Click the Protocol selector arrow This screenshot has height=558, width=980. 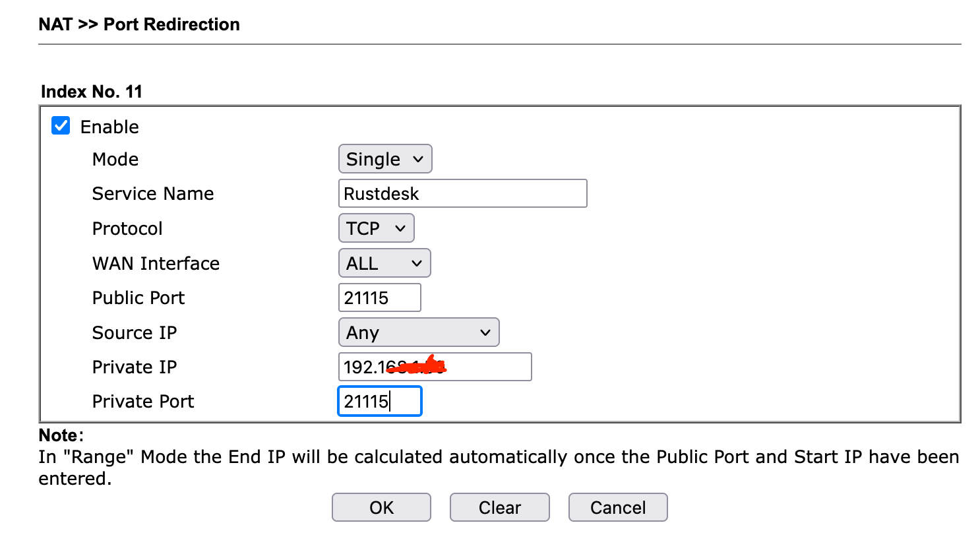[399, 228]
